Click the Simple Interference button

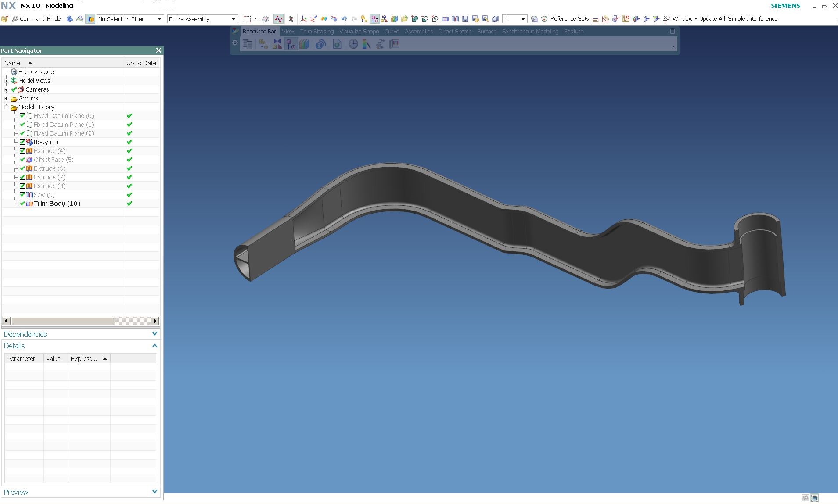point(752,19)
